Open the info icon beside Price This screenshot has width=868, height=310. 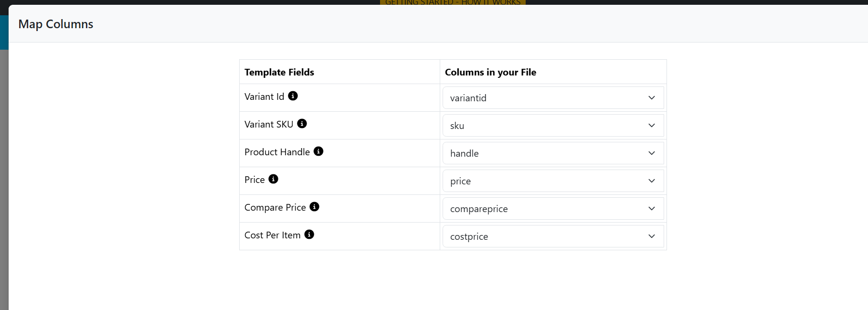[x=274, y=179]
